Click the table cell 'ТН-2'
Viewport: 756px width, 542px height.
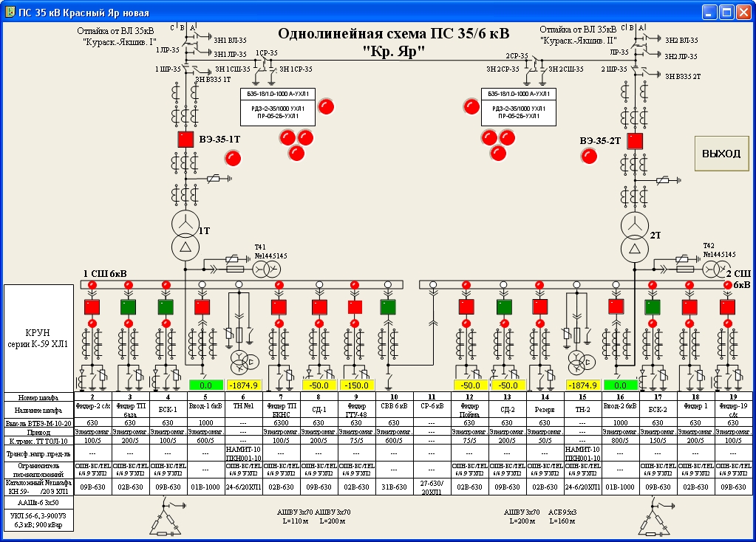(x=582, y=410)
